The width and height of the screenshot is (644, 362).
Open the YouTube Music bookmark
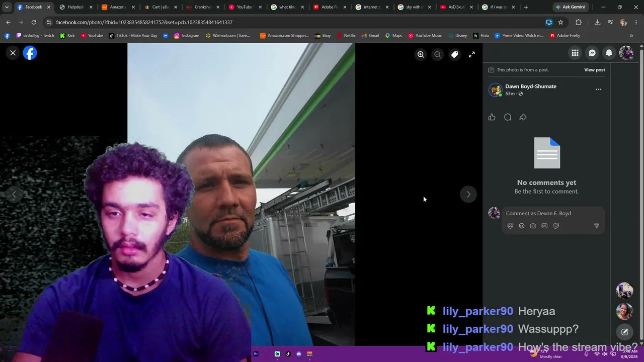point(425,36)
